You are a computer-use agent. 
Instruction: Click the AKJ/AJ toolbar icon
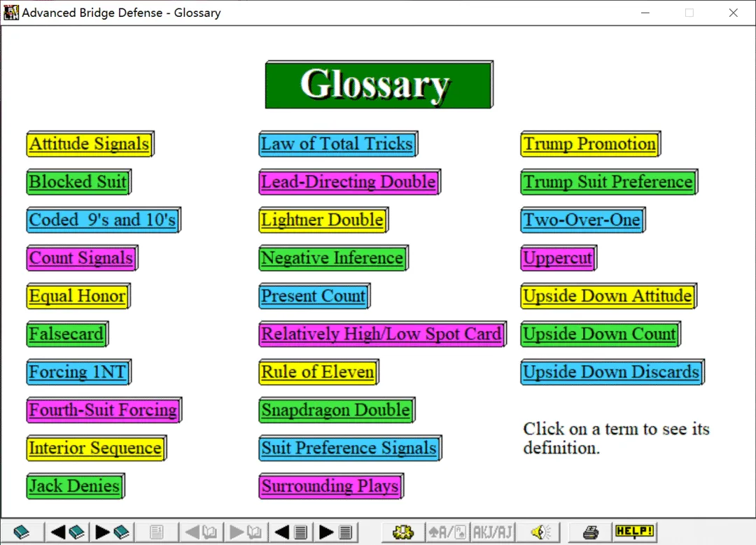coord(492,532)
